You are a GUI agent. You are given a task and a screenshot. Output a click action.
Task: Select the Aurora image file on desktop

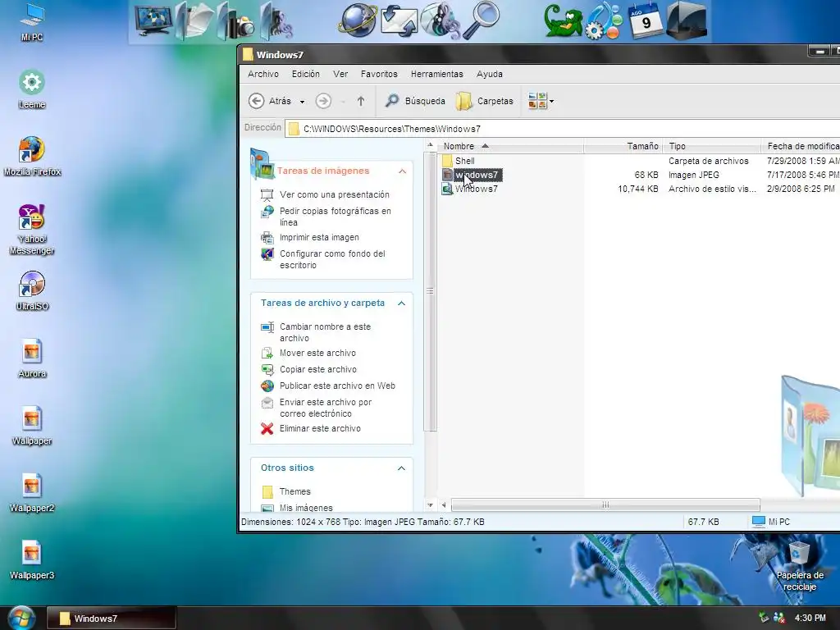click(32, 358)
